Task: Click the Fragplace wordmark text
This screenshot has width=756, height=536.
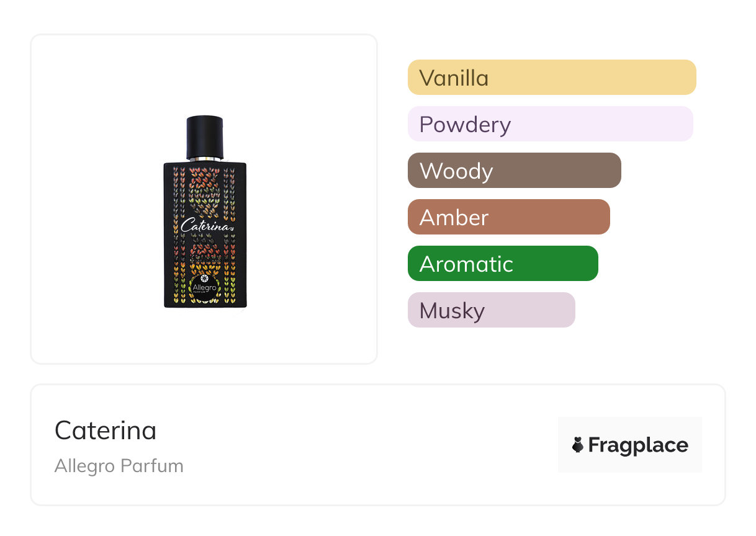Action: pos(637,445)
